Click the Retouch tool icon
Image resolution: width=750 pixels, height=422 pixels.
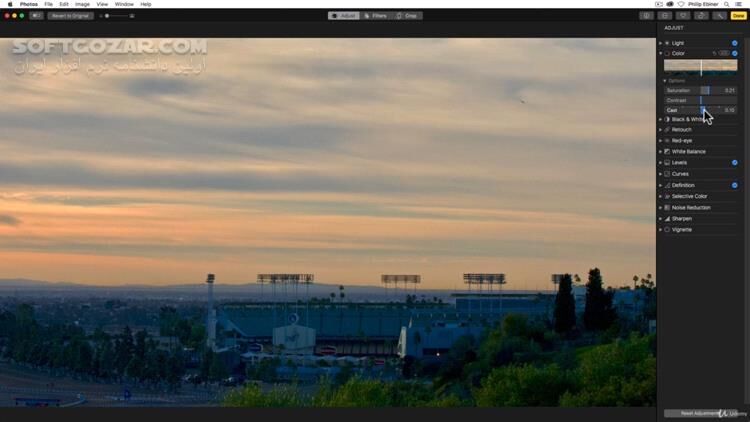[x=667, y=130]
